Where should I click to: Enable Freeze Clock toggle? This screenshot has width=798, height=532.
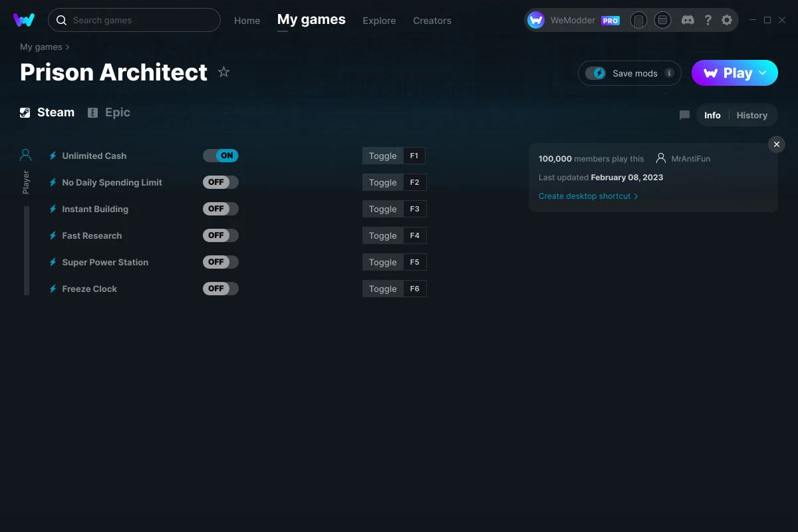(x=221, y=289)
